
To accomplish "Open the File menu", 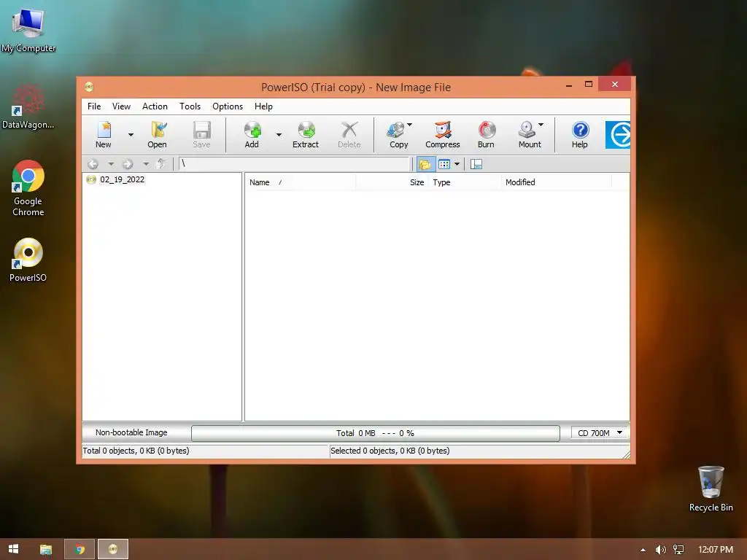I will coord(94,106).
